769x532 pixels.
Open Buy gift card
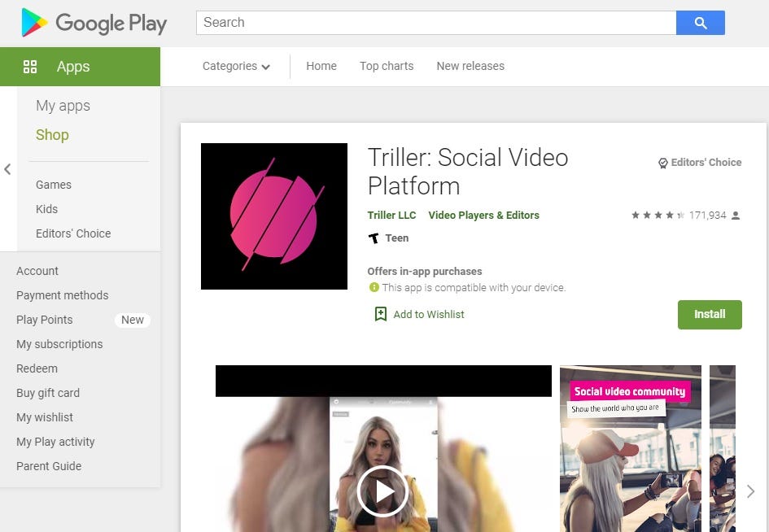pyautogui.click(x=47, y=393)
